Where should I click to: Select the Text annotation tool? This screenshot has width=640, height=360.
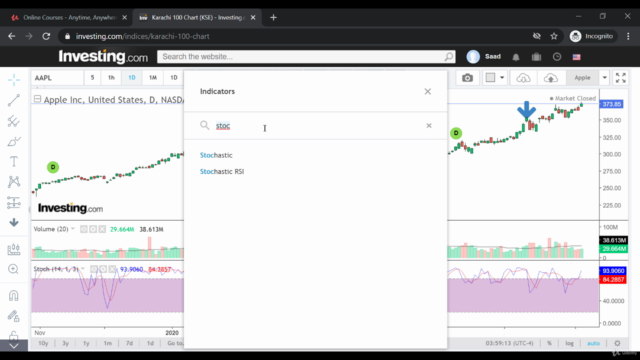coord(14,162)
